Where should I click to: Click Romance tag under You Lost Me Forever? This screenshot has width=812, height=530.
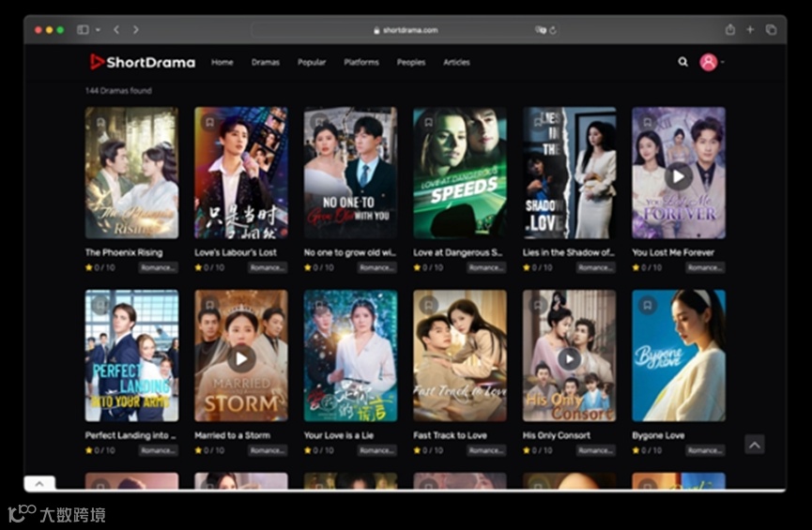coord(705,267)
